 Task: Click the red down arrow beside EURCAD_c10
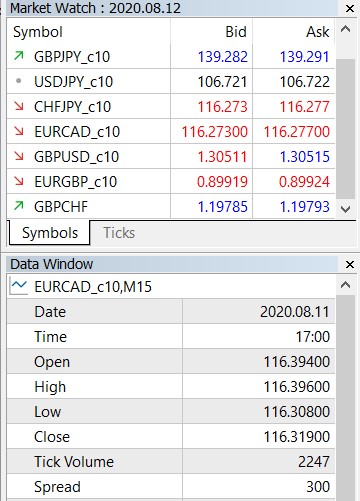tap(19, 131)
